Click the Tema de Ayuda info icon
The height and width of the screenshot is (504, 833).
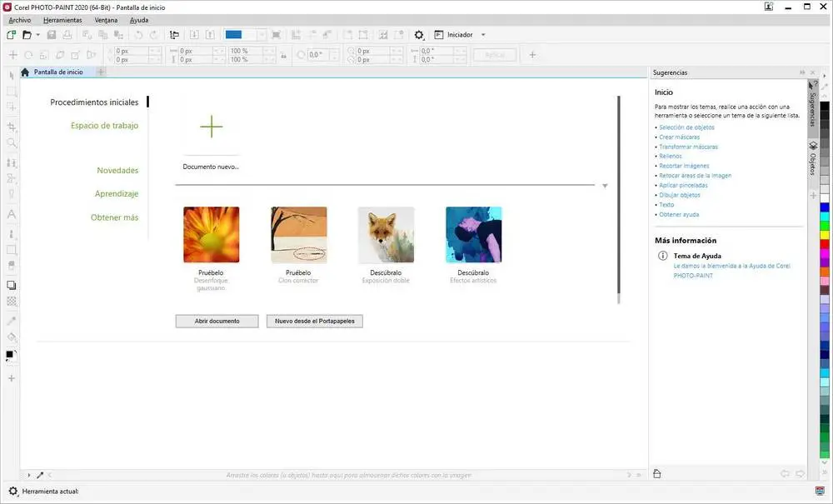tap(662, 256)
